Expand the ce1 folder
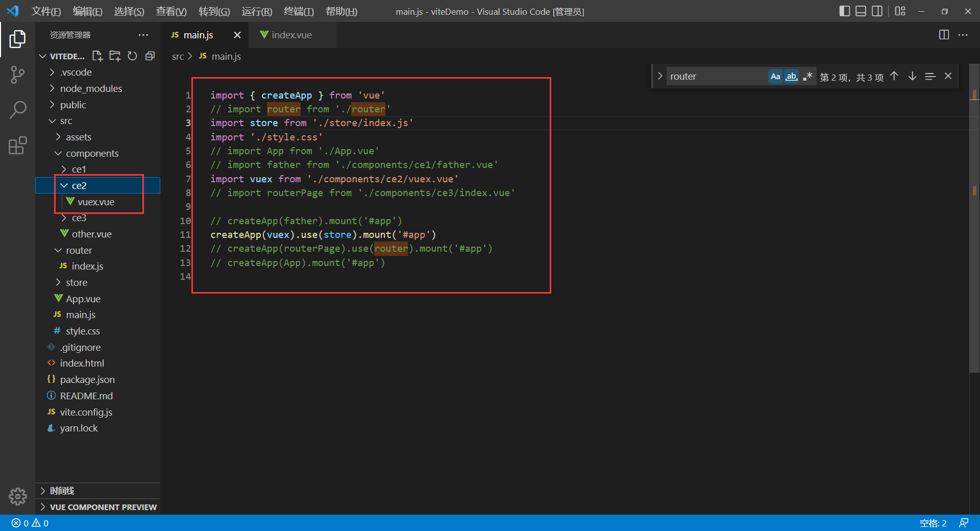Viewport: 980px width, 531px height. 98,169
